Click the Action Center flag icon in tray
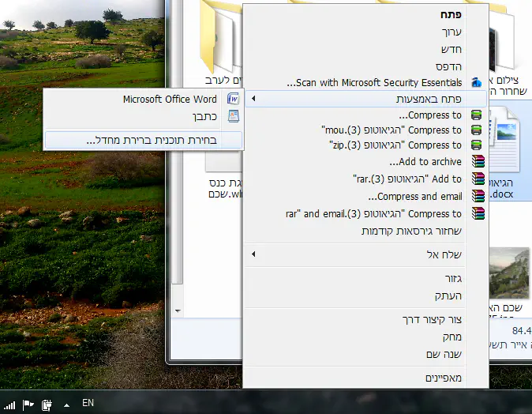The height and width of the screenshot is (414, 532). [28, 405]
